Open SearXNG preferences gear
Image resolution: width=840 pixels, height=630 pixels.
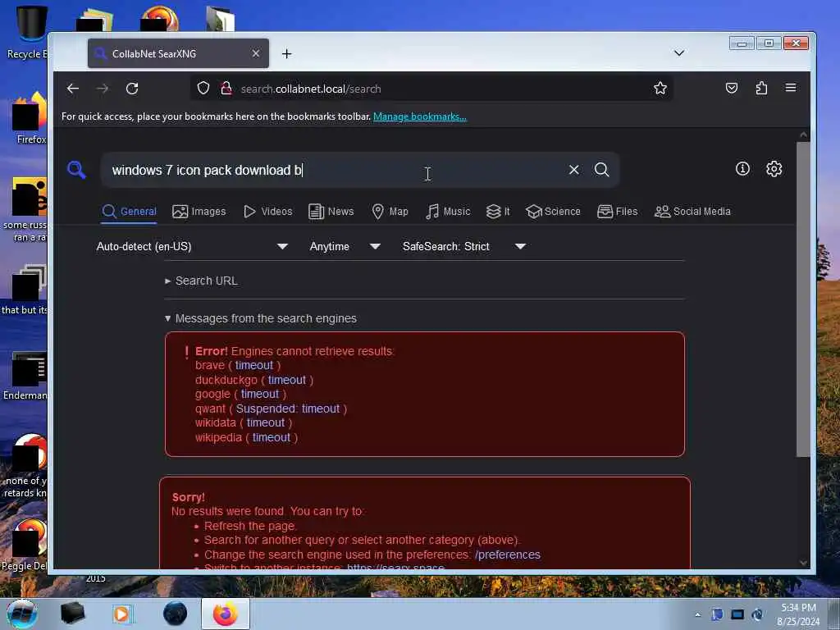[x=774, y=169]
